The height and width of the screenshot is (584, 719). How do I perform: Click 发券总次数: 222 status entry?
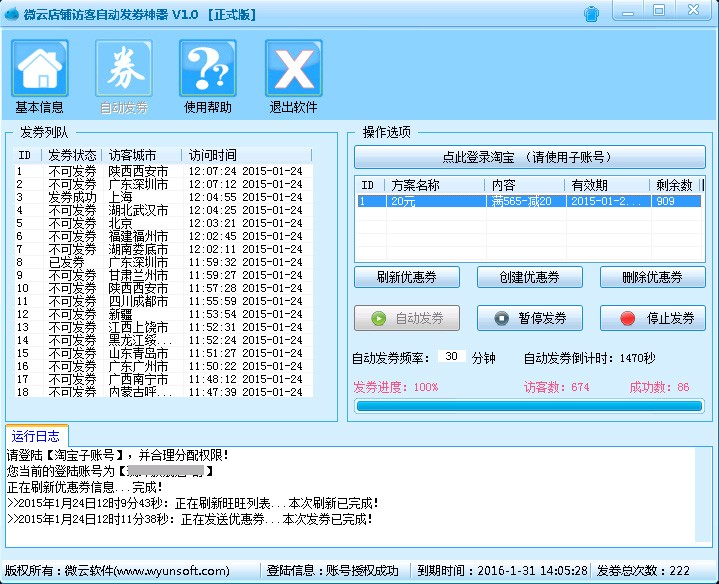coord(643,571)
